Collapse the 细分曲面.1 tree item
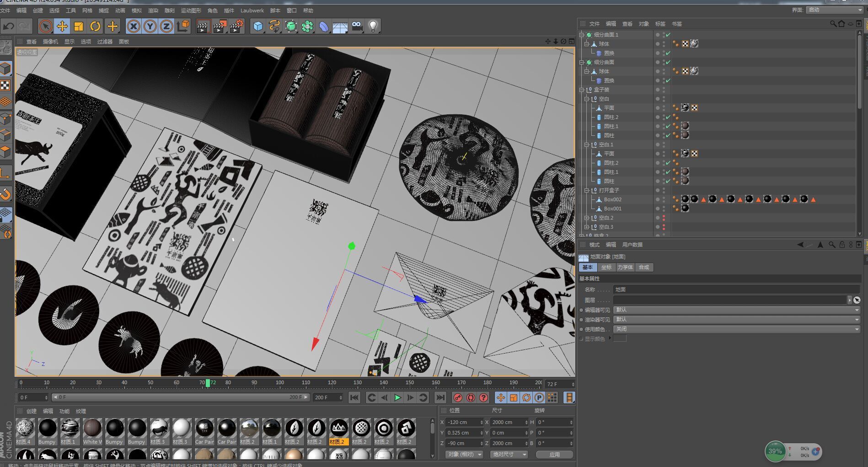This screenshot has height=467, width=868. click(582, 35)
